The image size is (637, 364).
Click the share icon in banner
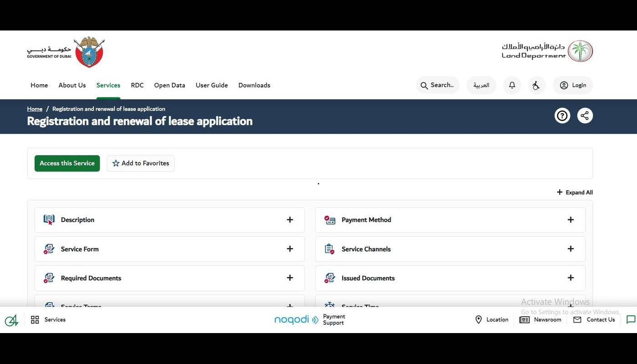tap(585, 116)
